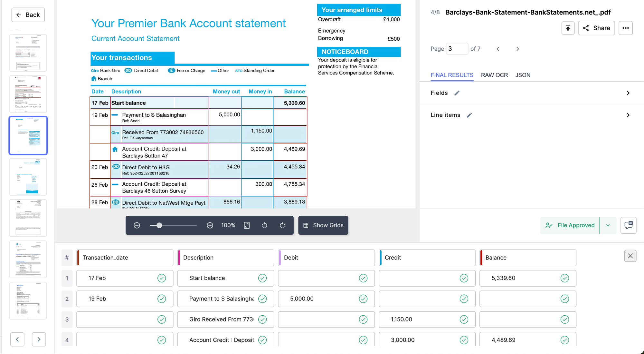Viewport: 644px width, 354px height.
Task: Click the DD icon beside NatWest Mtge Payt
Action: (116, 202)
